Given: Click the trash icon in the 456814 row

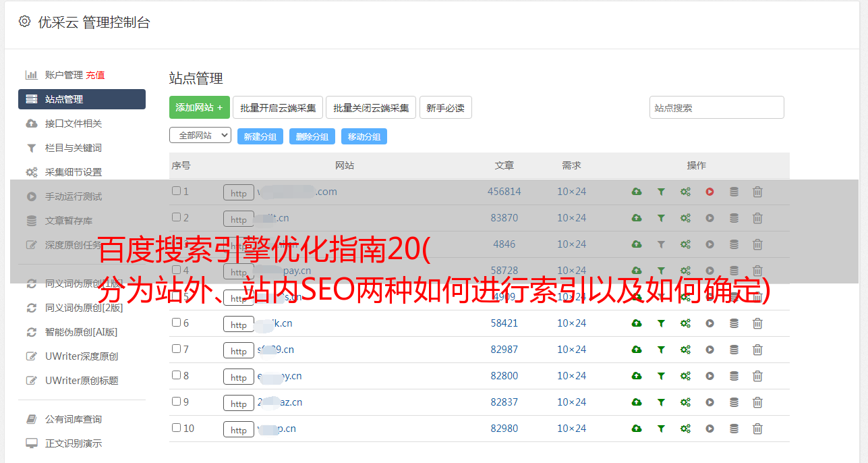Looking at the screenshot, I should (757, 192).
